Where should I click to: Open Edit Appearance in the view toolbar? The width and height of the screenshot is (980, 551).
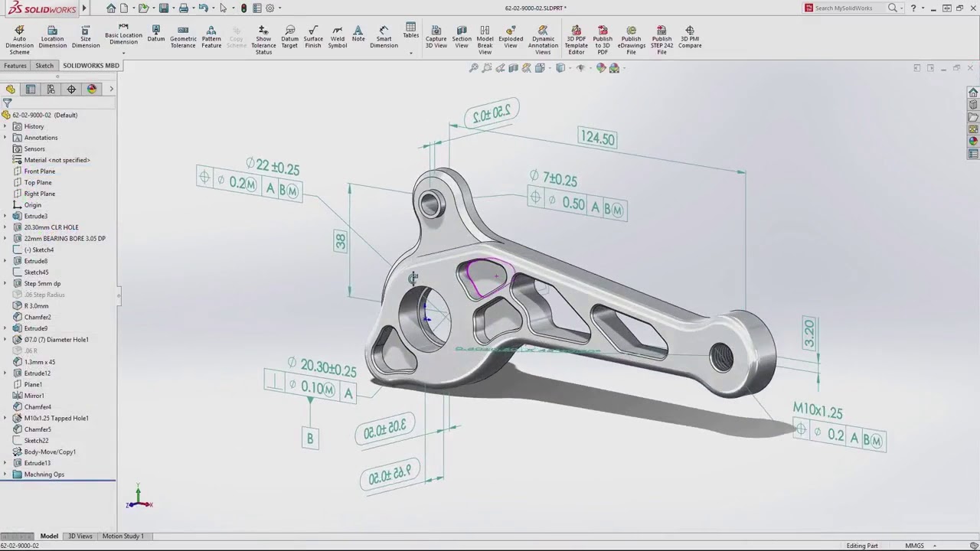click(601, 68)
